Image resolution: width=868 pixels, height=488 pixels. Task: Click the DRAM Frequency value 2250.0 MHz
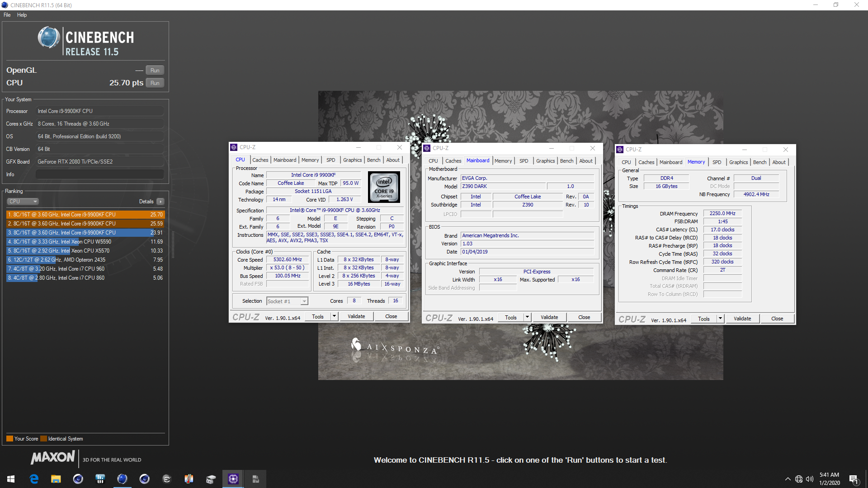tap(722, 213)
